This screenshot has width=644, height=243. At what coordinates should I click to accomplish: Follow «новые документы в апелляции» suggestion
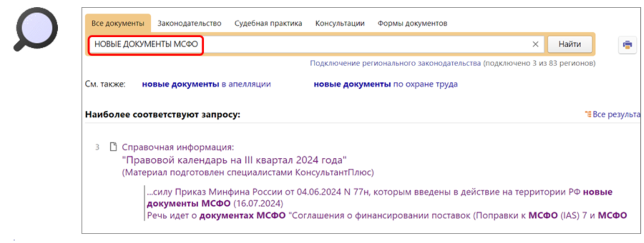coord(206,84)
